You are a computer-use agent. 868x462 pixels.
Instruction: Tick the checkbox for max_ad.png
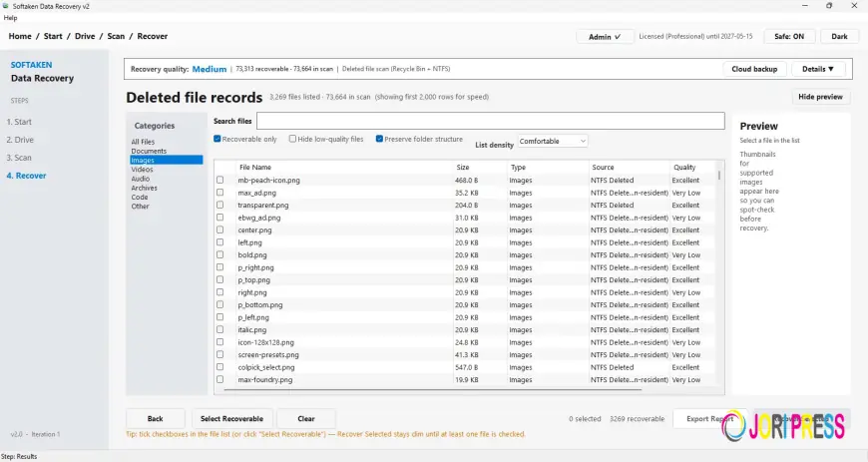click(x=220, y=193)
